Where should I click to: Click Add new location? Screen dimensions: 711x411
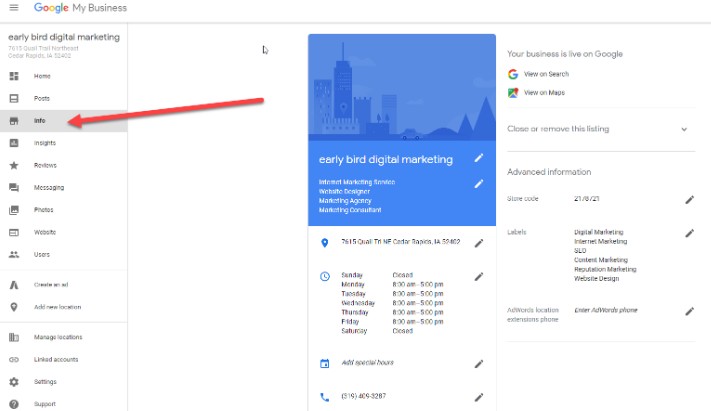[x=56, y=307]
